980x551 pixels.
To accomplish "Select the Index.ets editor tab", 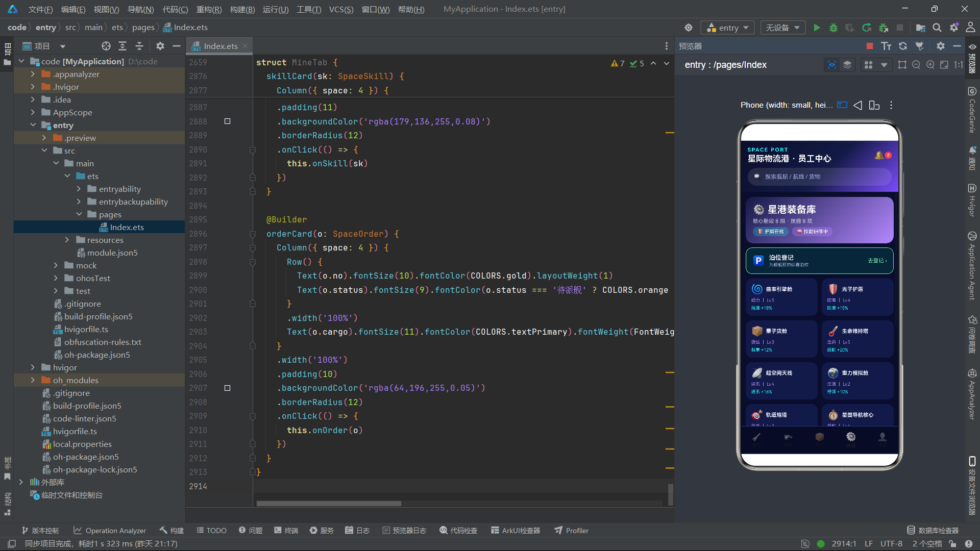I will [220, 46].
